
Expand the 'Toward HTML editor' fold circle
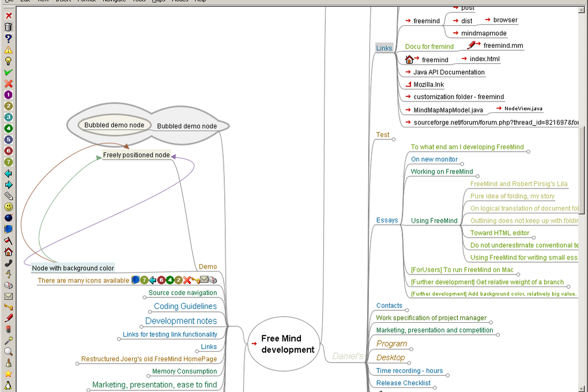click(x=534, y=238)
